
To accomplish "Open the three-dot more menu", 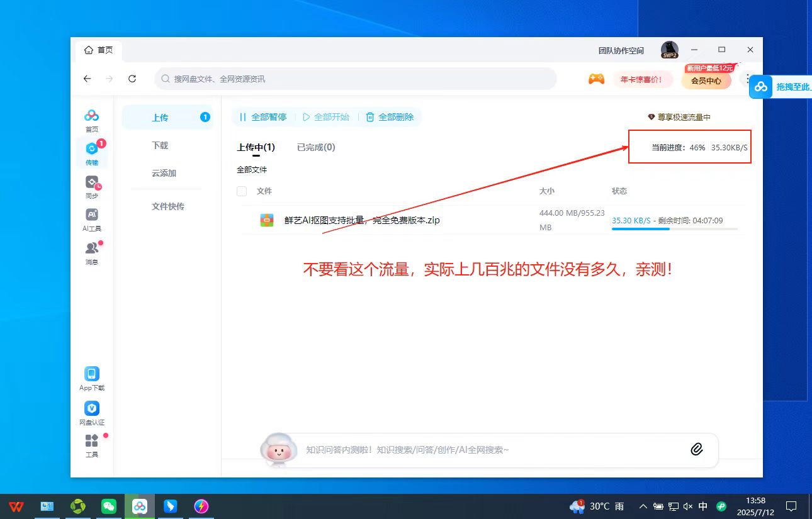I will coord(747,79).
